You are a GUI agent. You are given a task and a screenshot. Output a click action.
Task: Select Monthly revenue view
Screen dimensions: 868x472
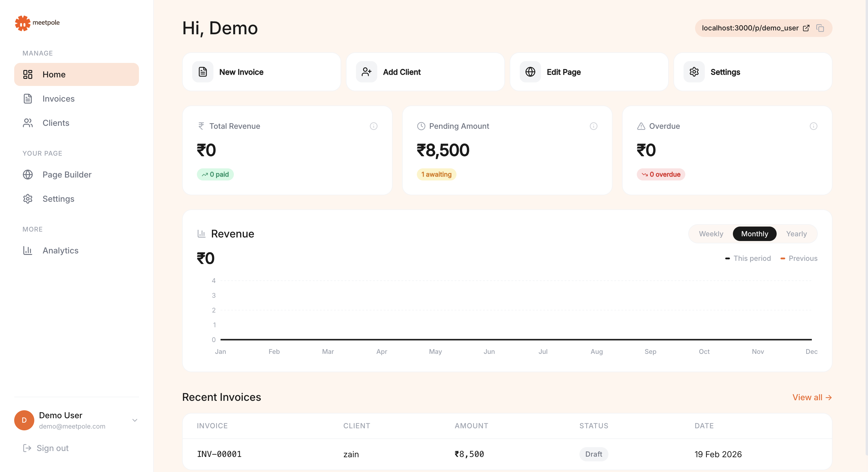[x=754, y=234]
